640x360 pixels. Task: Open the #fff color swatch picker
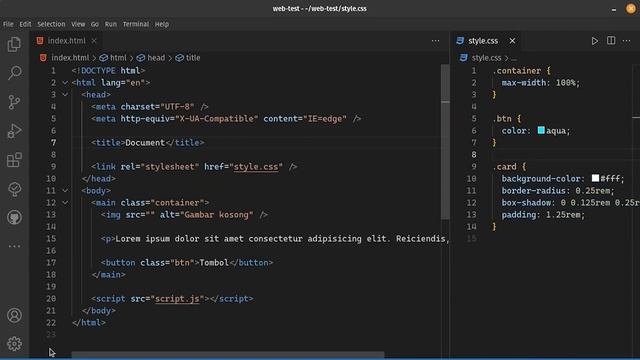[x=595, y=178]
